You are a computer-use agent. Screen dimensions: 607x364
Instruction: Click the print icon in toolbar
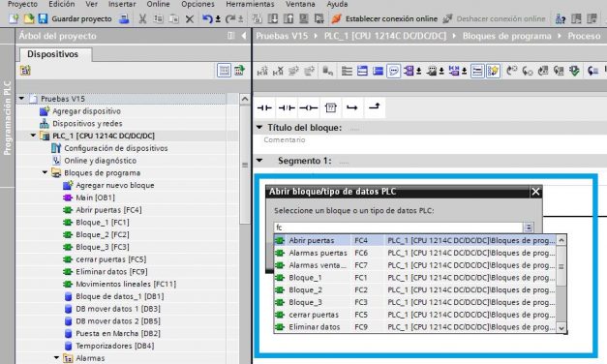coord(124,18)
